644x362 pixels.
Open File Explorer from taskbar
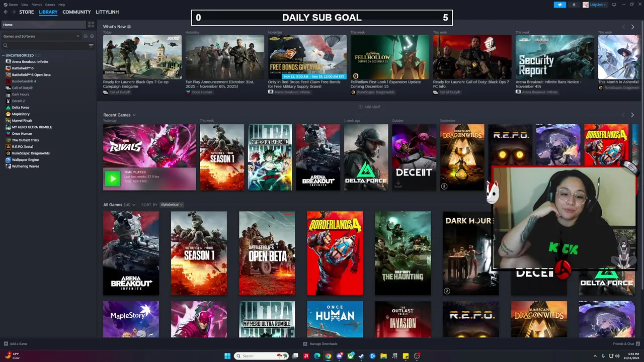click(383, 356)
